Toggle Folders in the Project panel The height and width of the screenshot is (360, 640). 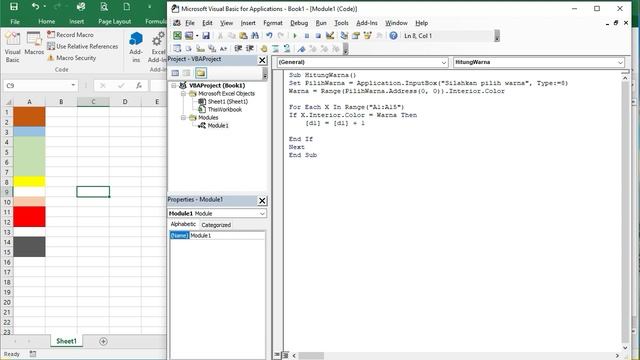tap(200, 73)
